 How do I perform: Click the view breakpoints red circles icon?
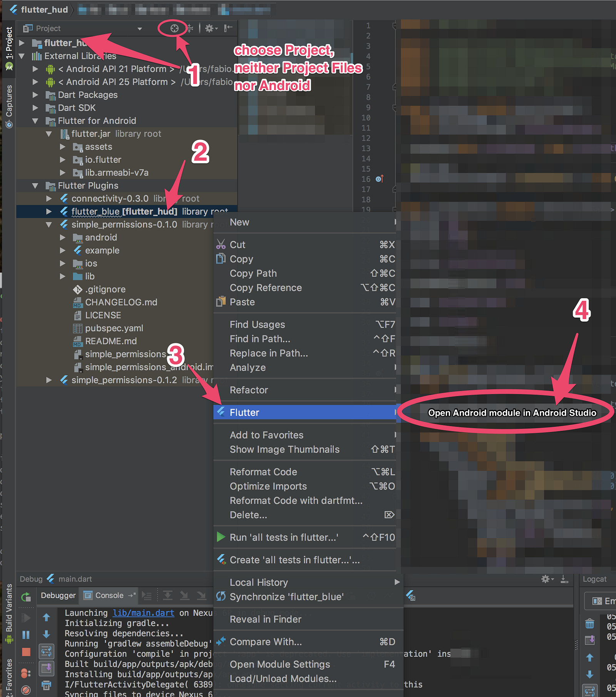point(26,673)
